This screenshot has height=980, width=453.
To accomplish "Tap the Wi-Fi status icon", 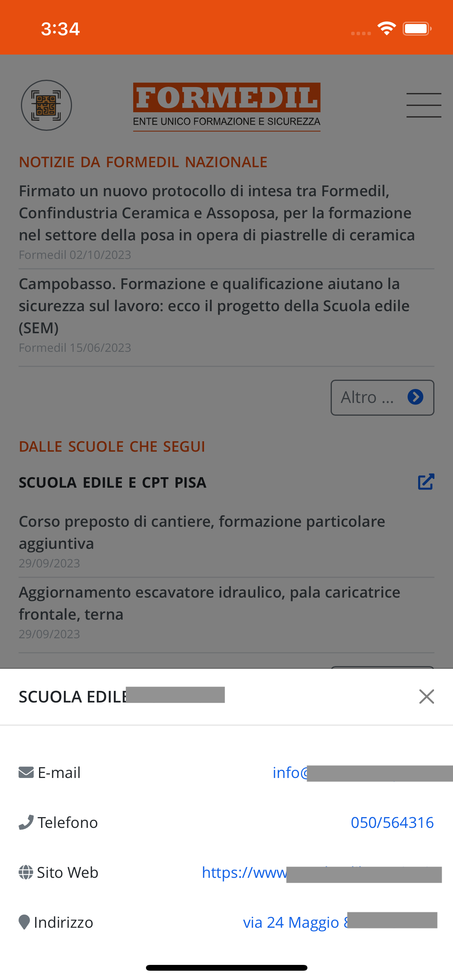I will 386,29.
